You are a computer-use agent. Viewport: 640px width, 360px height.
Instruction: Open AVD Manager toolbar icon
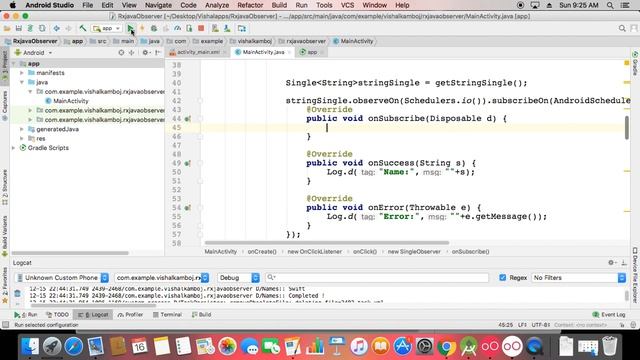[215, 28]
